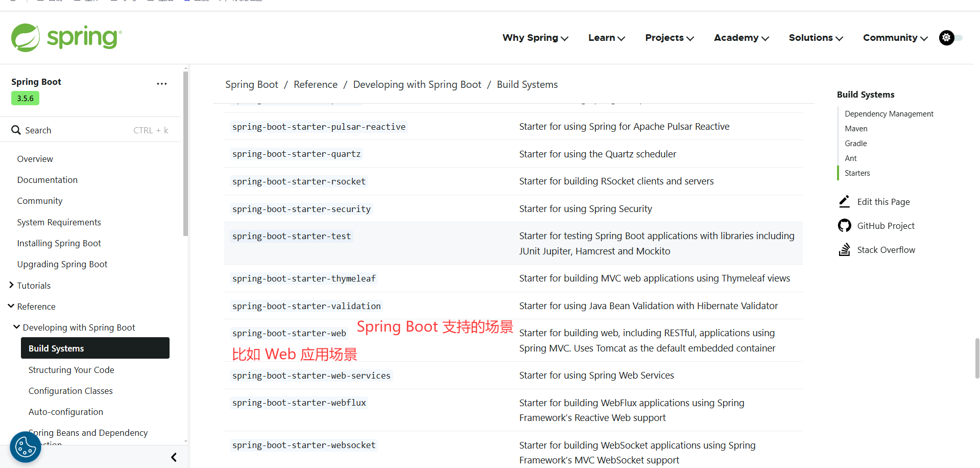This screenshot has width=980, height=468.
Task: Click the GitHub Project octocat icon
Action: [x=844, y=225]
